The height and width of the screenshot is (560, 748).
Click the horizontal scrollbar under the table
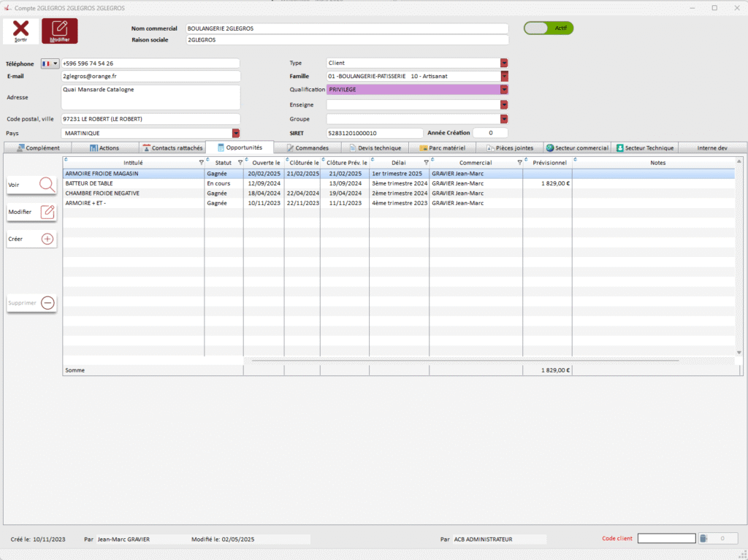pos(465,361)
